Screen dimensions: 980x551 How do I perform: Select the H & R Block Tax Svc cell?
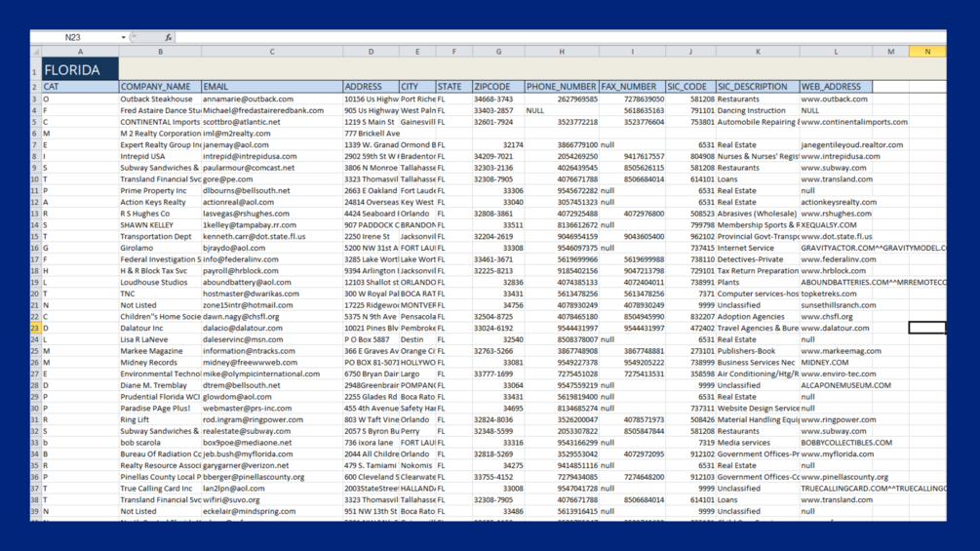tap(160, 270)
